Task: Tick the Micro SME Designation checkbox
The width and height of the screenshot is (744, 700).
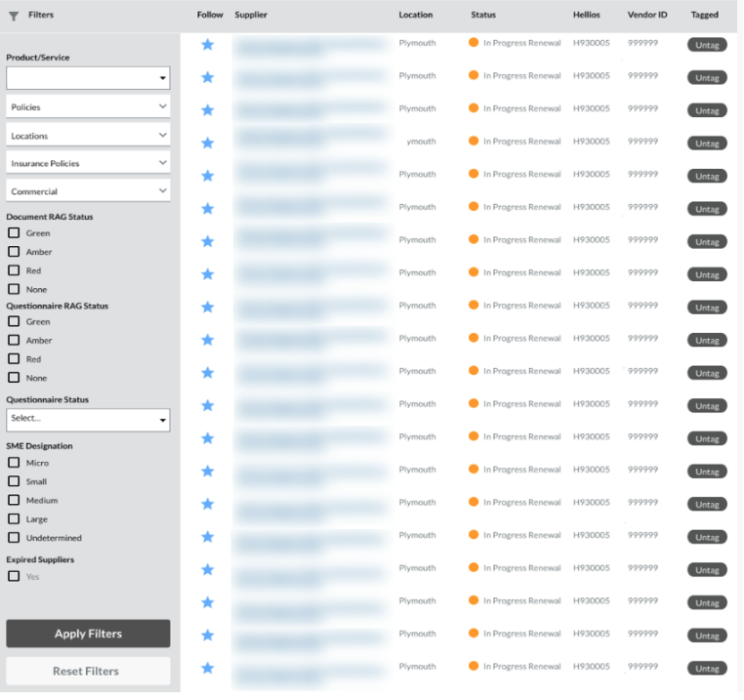Action: tap(14, 463)
